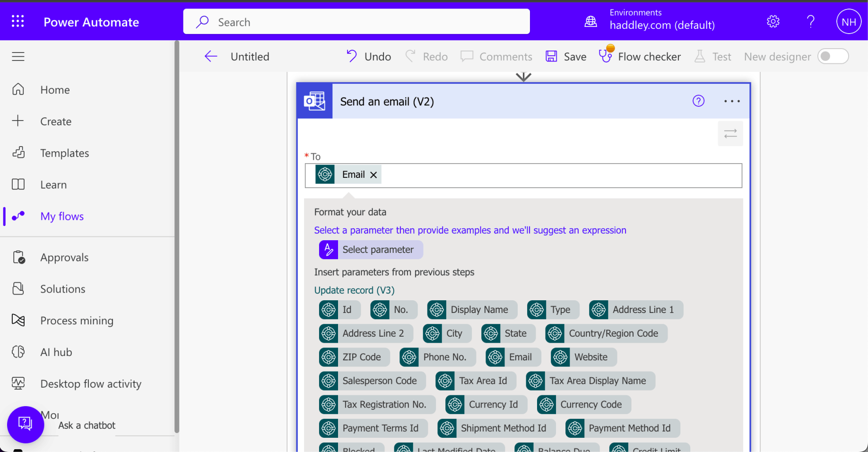
Task: Click the suggest expression link
Action: (470, 230)
